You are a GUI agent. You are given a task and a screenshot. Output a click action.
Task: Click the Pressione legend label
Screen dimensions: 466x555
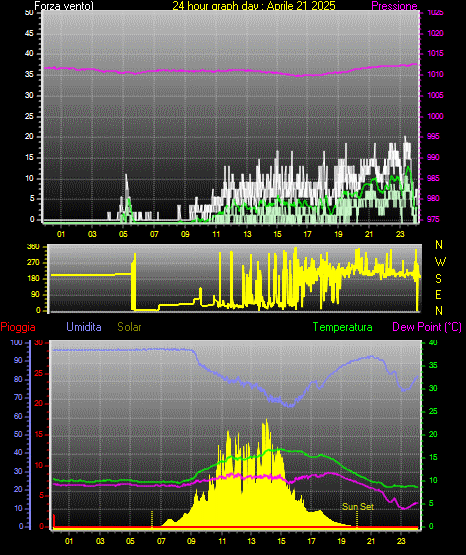click(394, 6)
